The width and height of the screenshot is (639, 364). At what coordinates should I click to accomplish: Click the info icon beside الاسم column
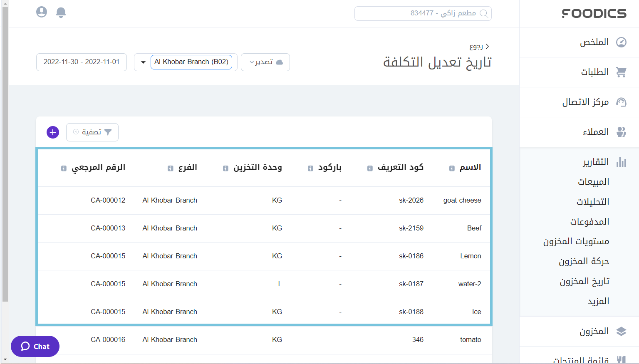(452, 168)
